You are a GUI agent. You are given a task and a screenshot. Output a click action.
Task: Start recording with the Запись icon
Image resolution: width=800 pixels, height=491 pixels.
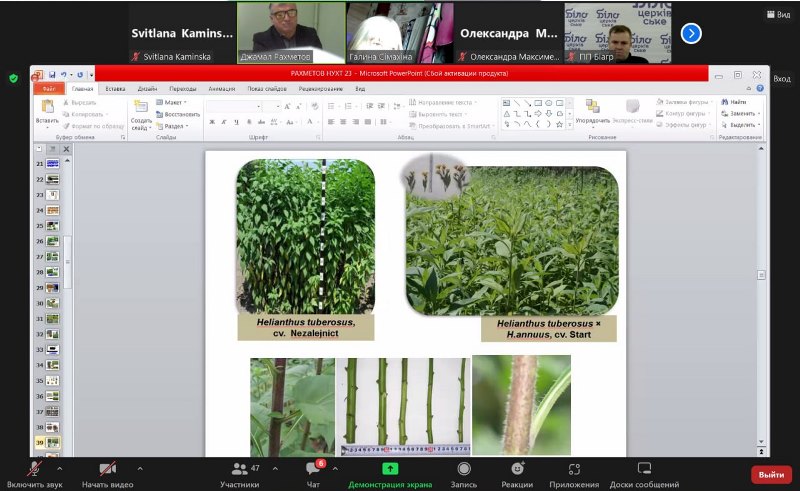pos(464,469)
